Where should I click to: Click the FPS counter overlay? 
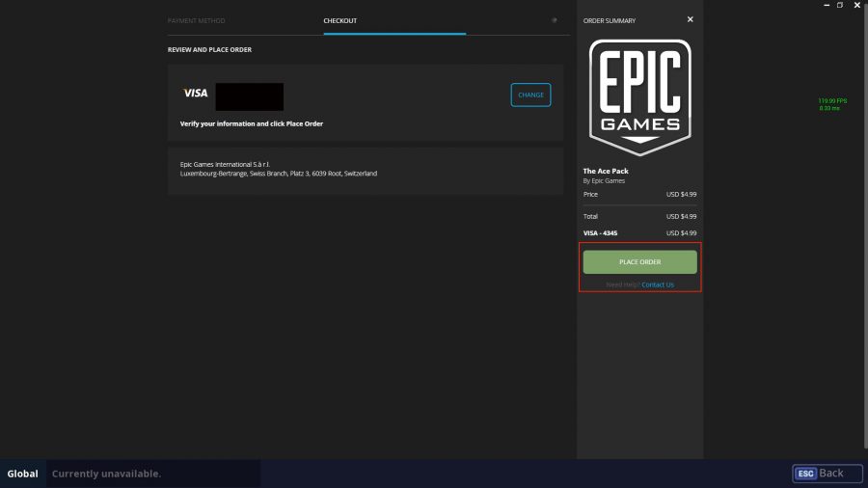(829, 104)
